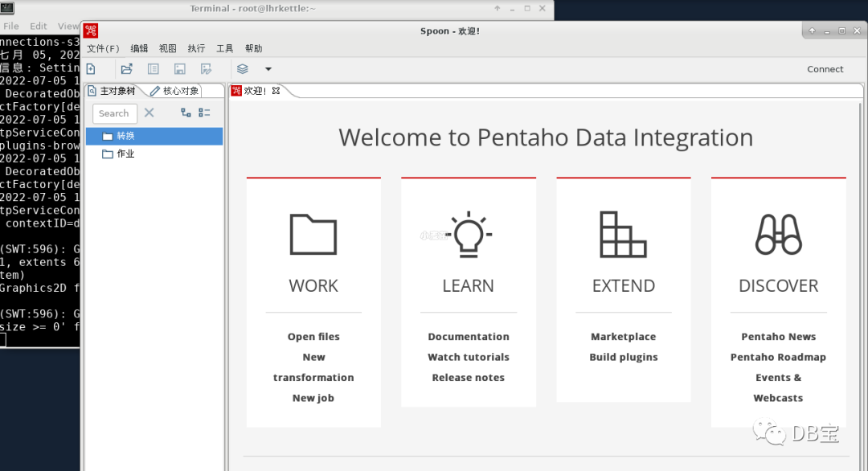Image resolution: width=868 pixels, height=471 pixels.
Task: Maximize the Spoon window
Action: (842, 31)
